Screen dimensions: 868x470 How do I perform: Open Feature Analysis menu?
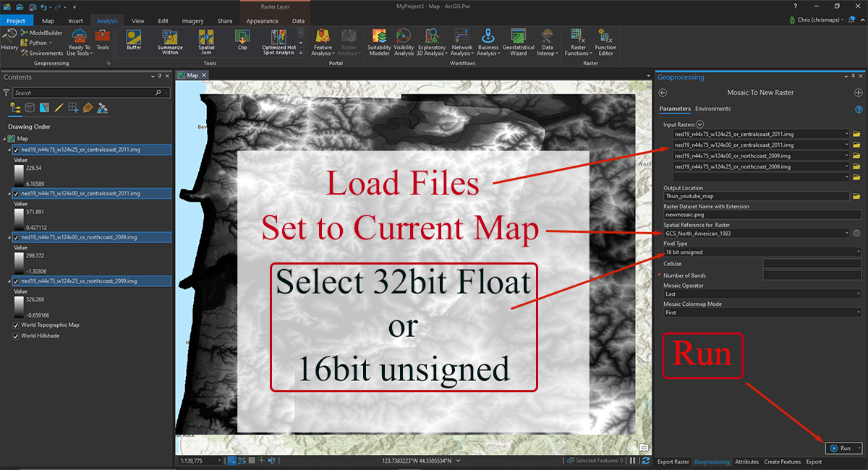coord(323,42)
